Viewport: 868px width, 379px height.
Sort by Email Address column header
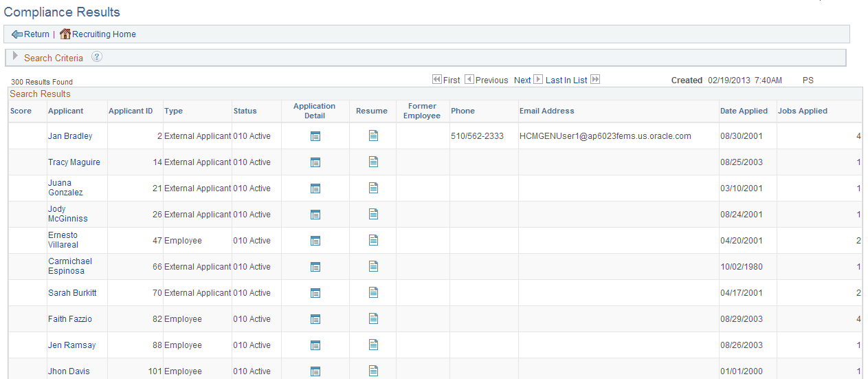(x=546, y=111)
